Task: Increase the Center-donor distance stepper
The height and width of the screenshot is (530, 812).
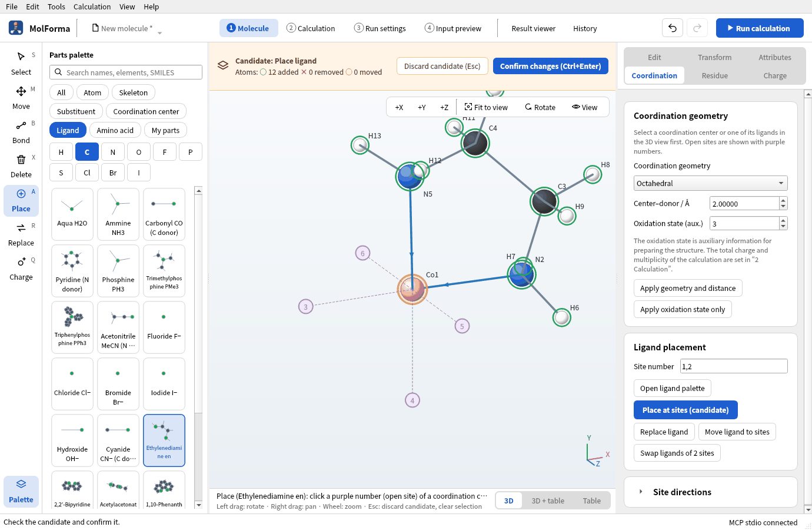Action: [783, 200]
